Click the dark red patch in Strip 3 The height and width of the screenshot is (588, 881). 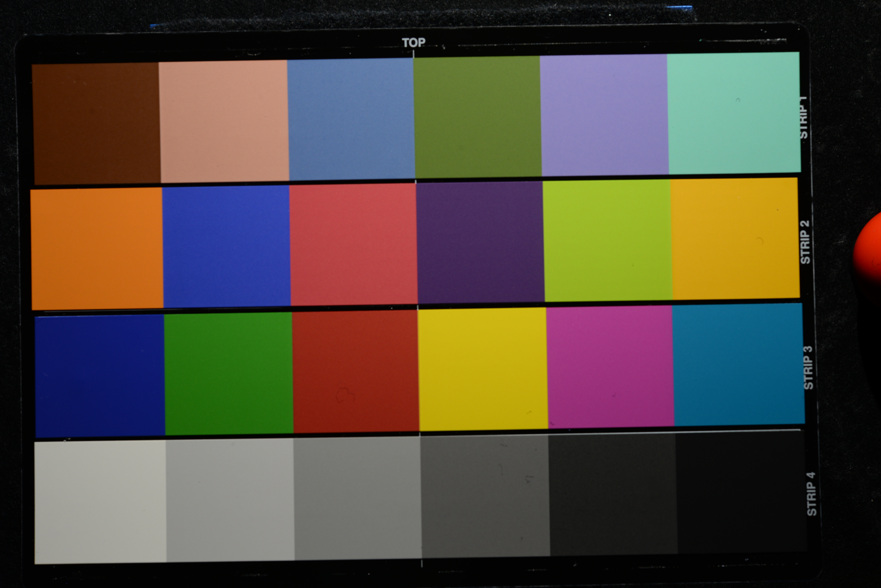356,371
